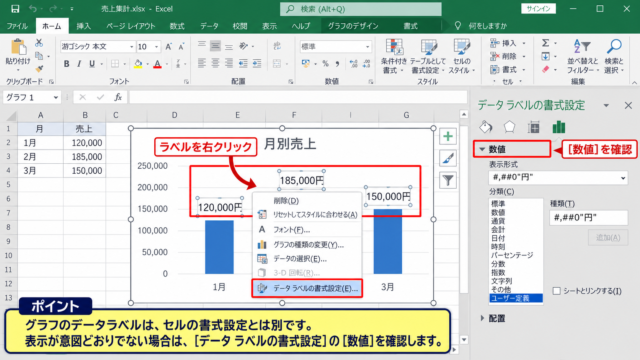Open the Name Box dropdown arrow
Viewport: 640px width, 360px height.
[x=56, y=98]
